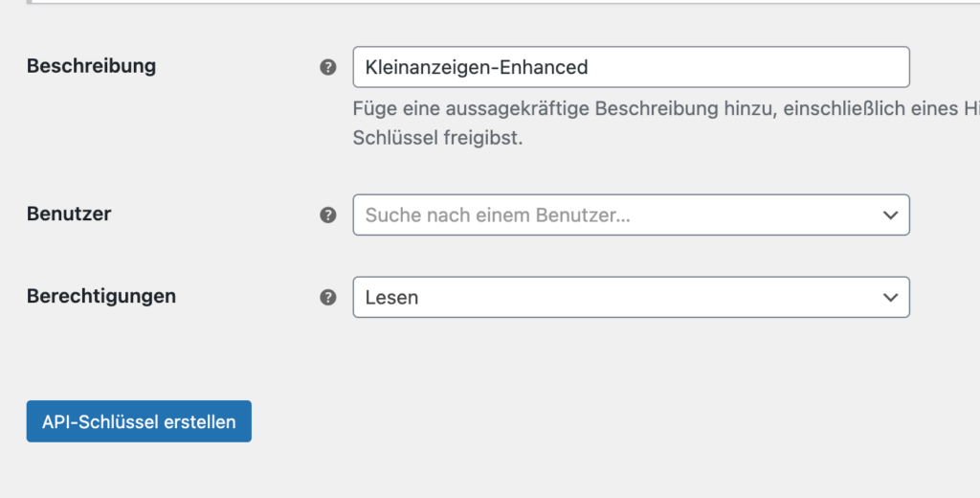This screenshot has height=498, width=980.
Task: Open the Berechtigungen permissions dropdown
Action: 632,297
